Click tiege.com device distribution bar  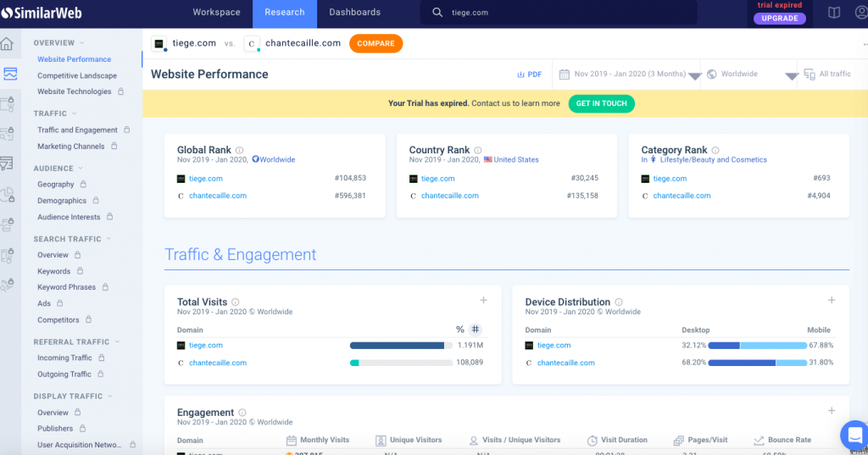757,346
